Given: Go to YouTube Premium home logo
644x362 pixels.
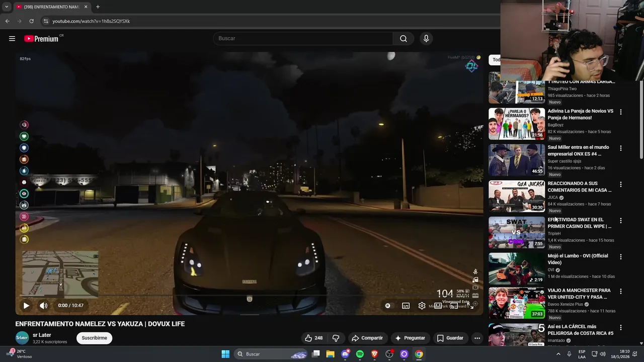Looking at the screenshot, I should coord(41,39).
